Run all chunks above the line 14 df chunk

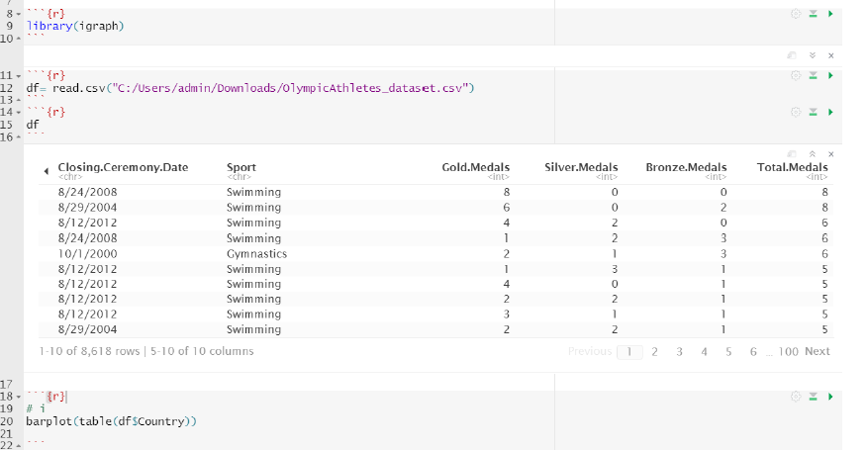pyautogui.click(x=814, y=112)
